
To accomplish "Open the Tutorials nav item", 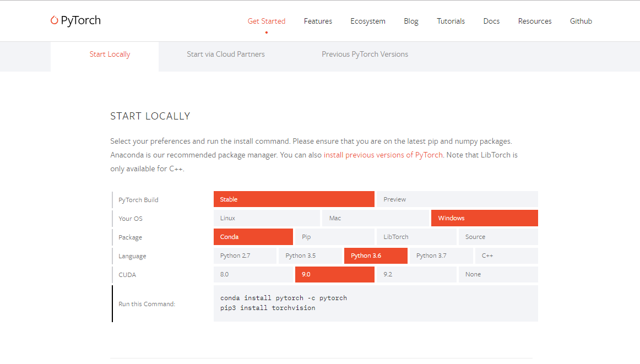I will tap(451, 21).
